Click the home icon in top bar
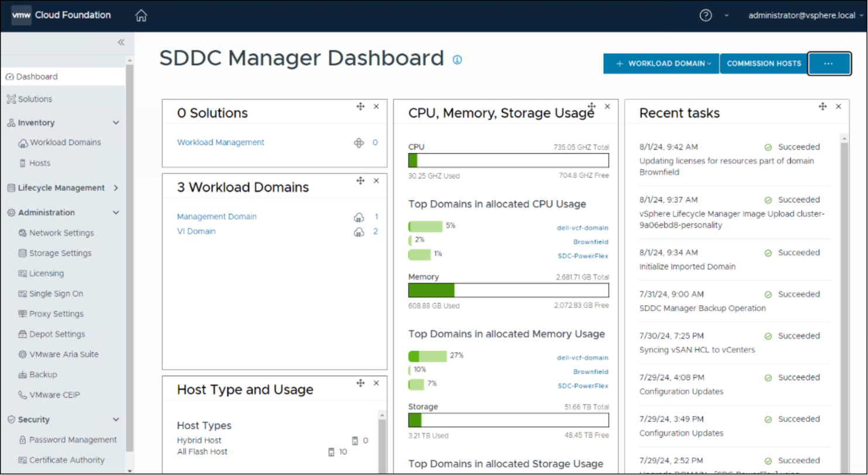868x475 pixels. [141, 16]
